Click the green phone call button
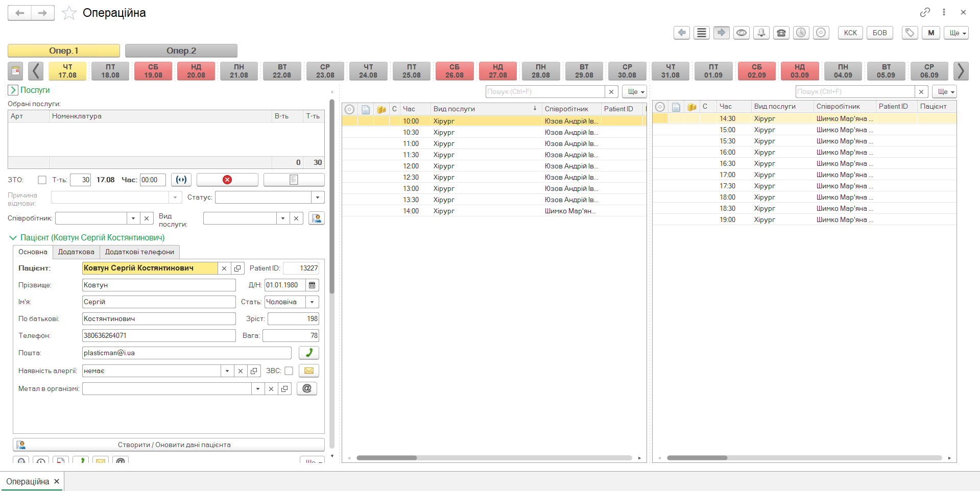Image resolution: width=980 pixels, height=491 pixels. click(x=309, y=353)
